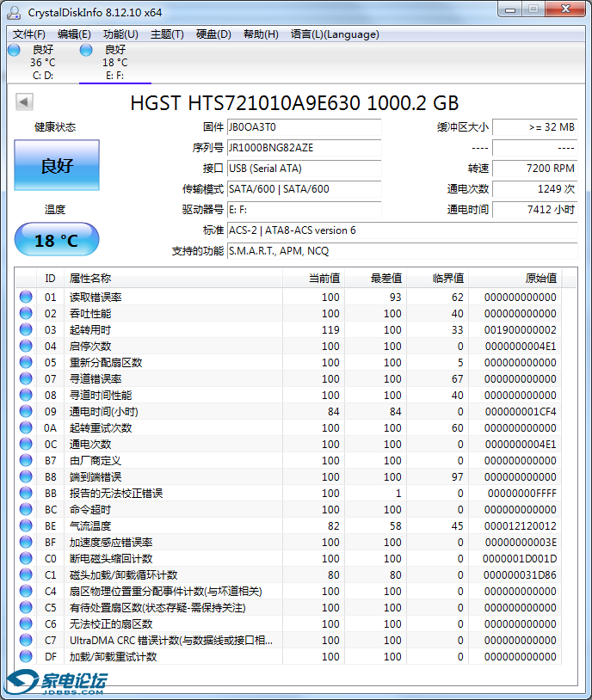Viewport: 592px width, 700px height.
Task: Select raw value 00000000FFFF in row BB
Action: pyautogui.click(x=521, y=494)
